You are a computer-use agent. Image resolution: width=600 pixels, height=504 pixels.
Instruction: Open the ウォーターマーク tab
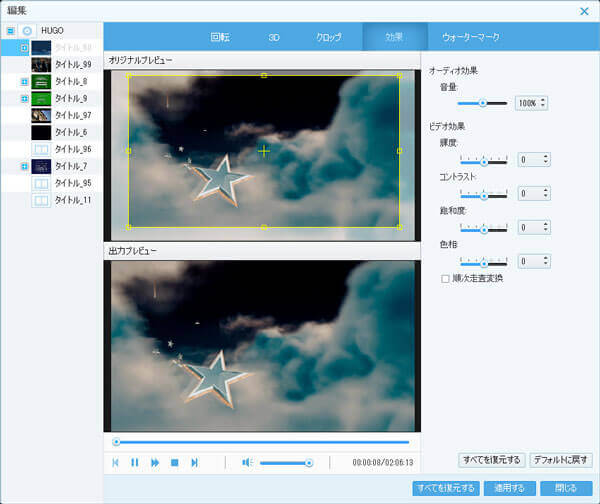[470, 37]
